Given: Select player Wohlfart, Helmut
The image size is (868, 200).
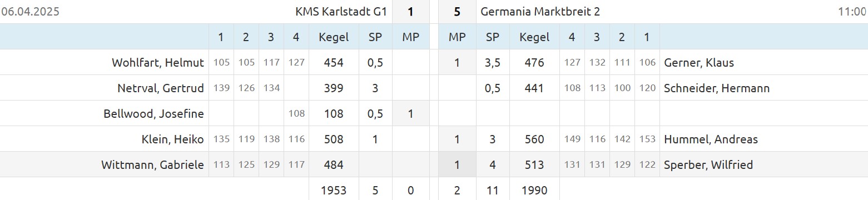Looking at the screenshot, I should (158, 63).
